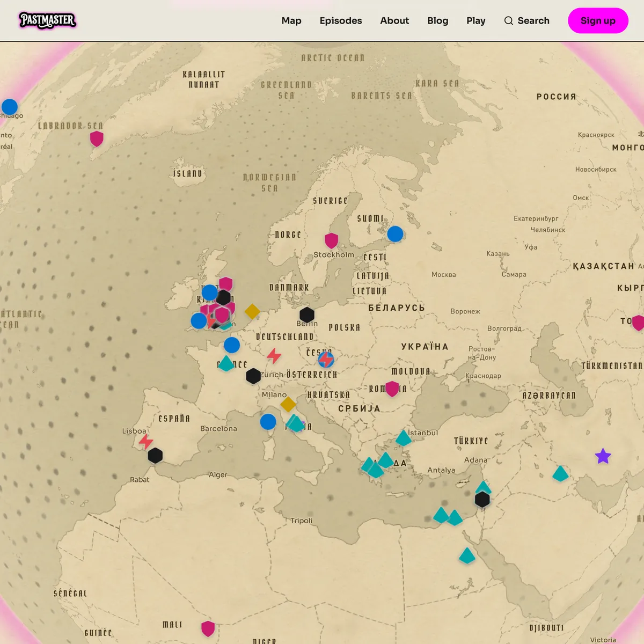Open the Play menu item
The height and width of the screenshot is (644, 644).
pos(476,20)
